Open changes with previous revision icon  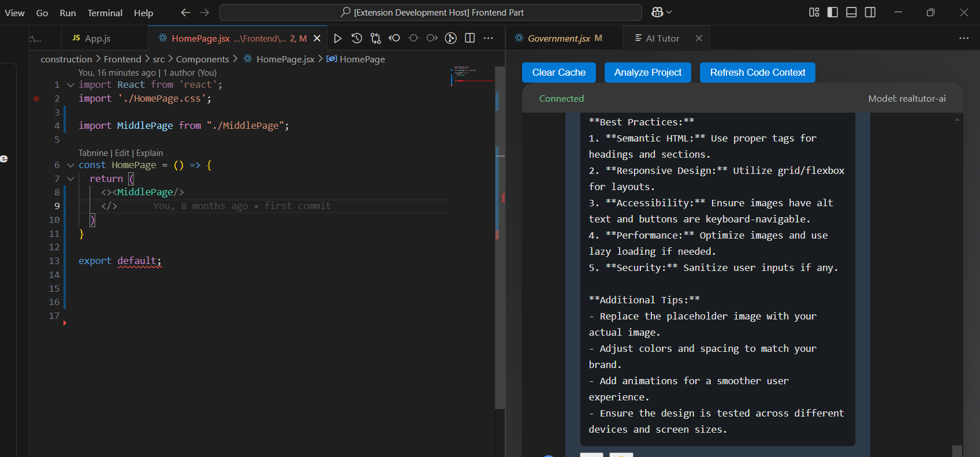click(x=394, y=38)
